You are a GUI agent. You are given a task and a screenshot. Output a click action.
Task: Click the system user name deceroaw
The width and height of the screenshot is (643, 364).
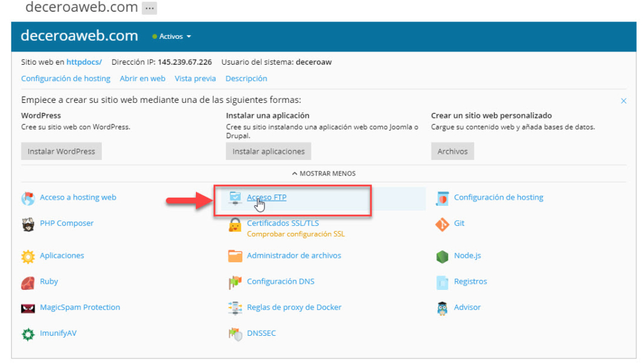coord(314,62)
